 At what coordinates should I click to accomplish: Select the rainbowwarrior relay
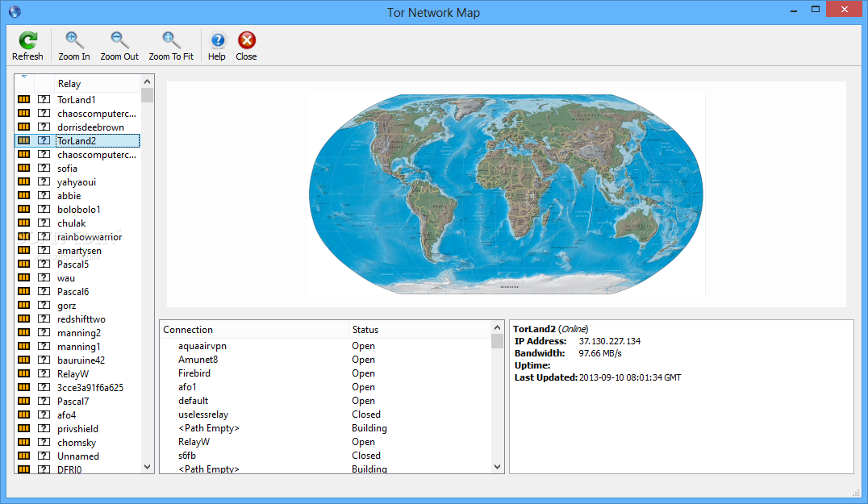click(x=89, y=237)
